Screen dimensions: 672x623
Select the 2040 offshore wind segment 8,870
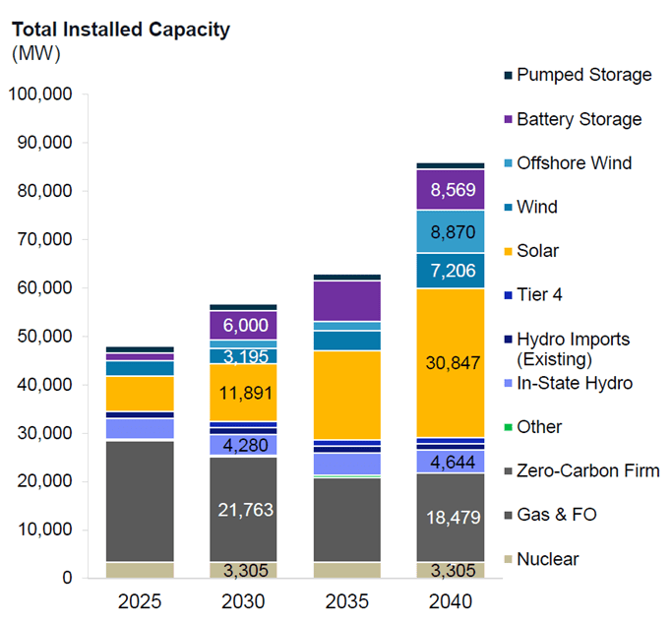tap(451, 232)
